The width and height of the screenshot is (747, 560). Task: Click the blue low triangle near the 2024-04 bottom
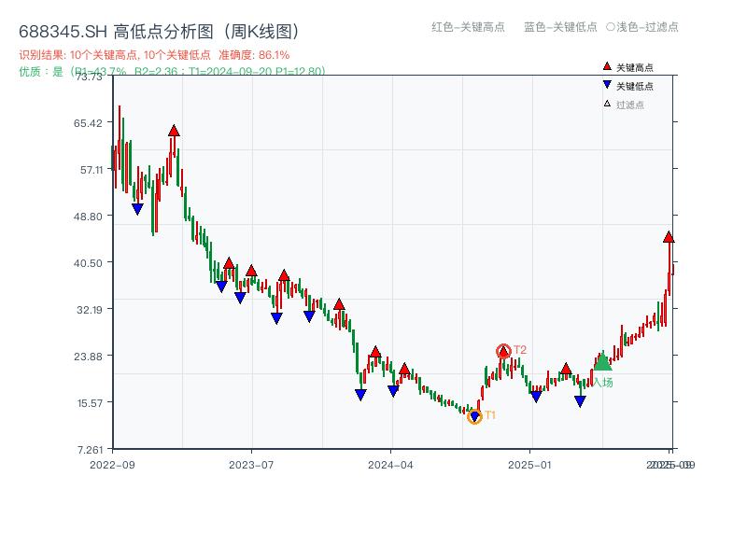[392, 389]
